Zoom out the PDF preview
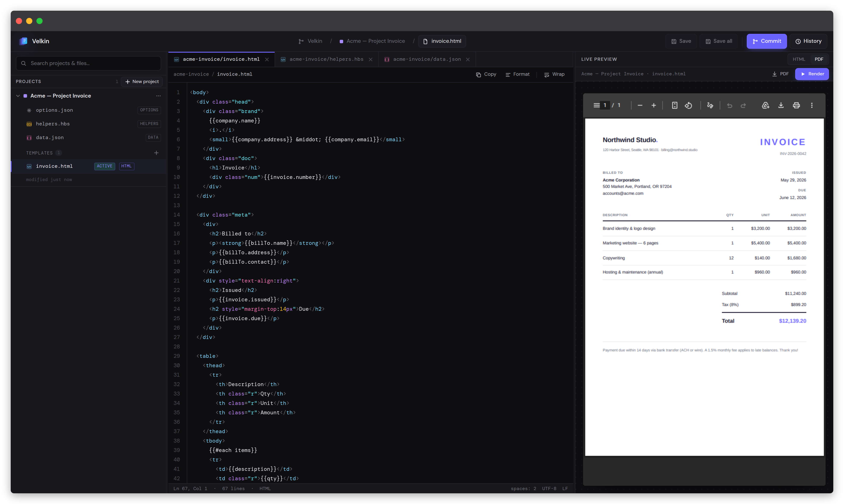 [640, 105]
